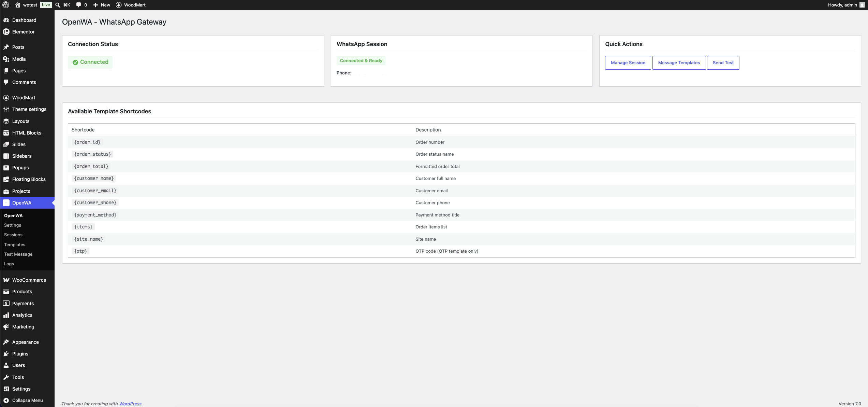Select the {customer_phone} shortcode

95,203
